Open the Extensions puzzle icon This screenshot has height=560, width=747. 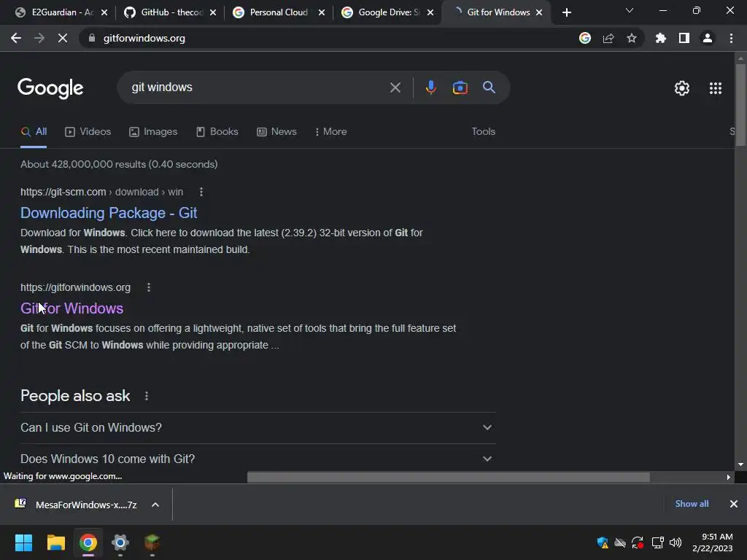point(661,38)
